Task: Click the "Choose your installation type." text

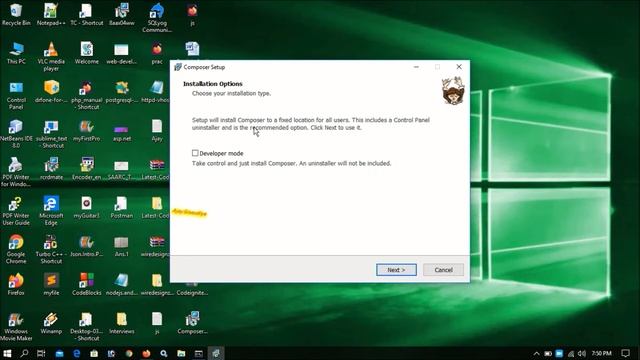Action: (231, 93)
